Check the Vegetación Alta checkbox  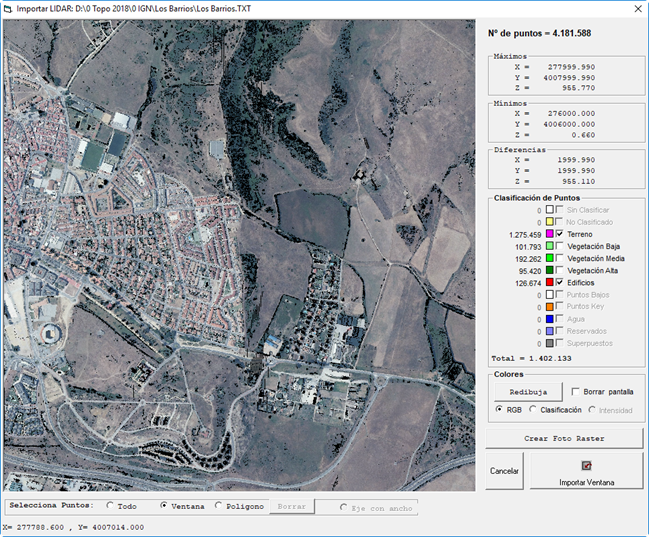click(x=560, y=270)
